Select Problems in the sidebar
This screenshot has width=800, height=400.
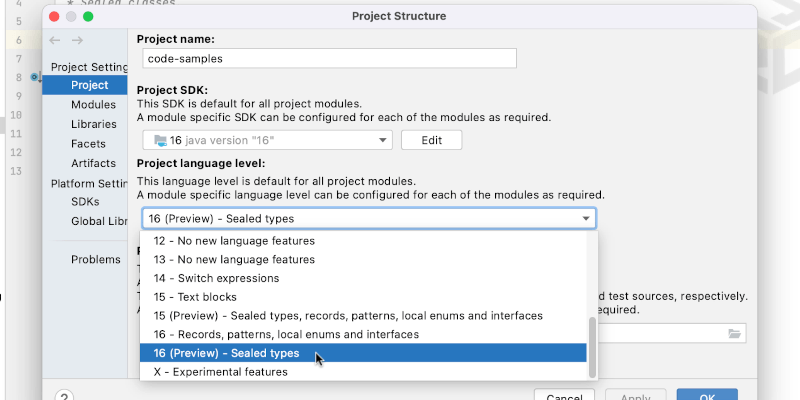[95, 260]
